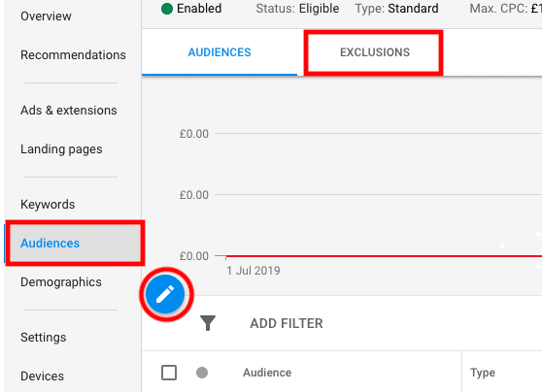Open the ad group Settings
This screenshot has width=542, height=392.
tap(43, 338)
